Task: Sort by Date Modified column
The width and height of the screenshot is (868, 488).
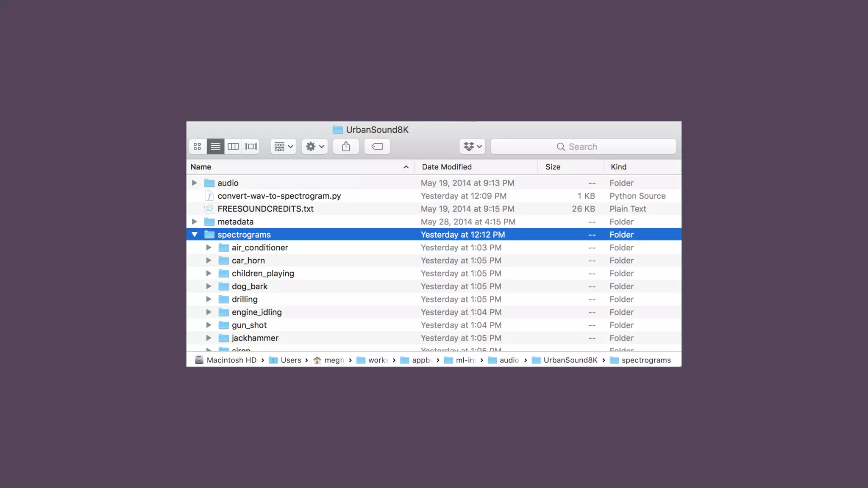Action: [x=447, y=167]
